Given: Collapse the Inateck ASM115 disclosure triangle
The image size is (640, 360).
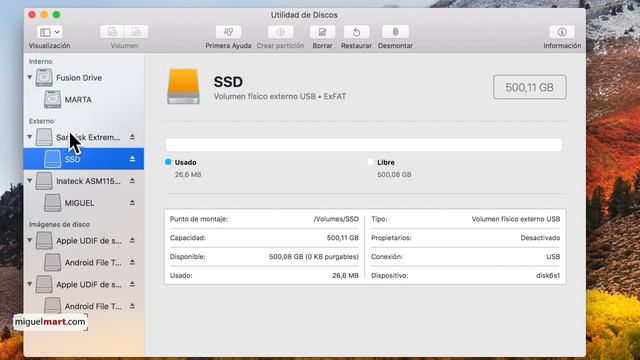Looking at the screenshot, I should [30, 180].
